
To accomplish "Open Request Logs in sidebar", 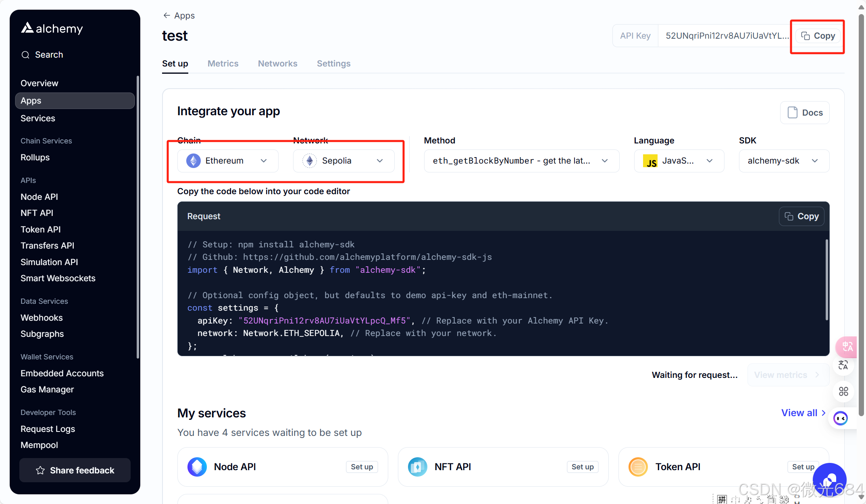I will (x=48, y=429).
